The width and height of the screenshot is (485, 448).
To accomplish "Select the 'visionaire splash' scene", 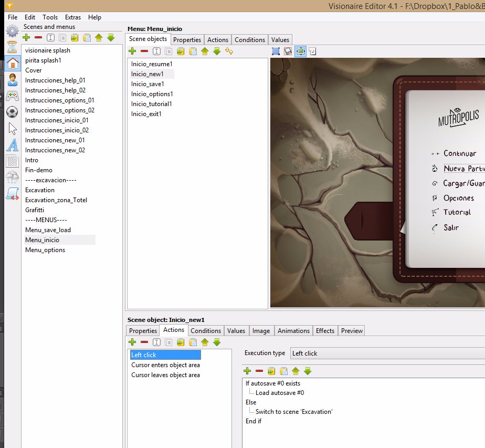I will click(x=48, y=50).
